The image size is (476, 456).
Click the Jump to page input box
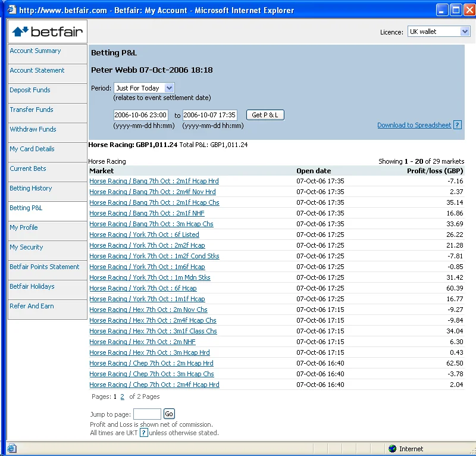(147, 414)
